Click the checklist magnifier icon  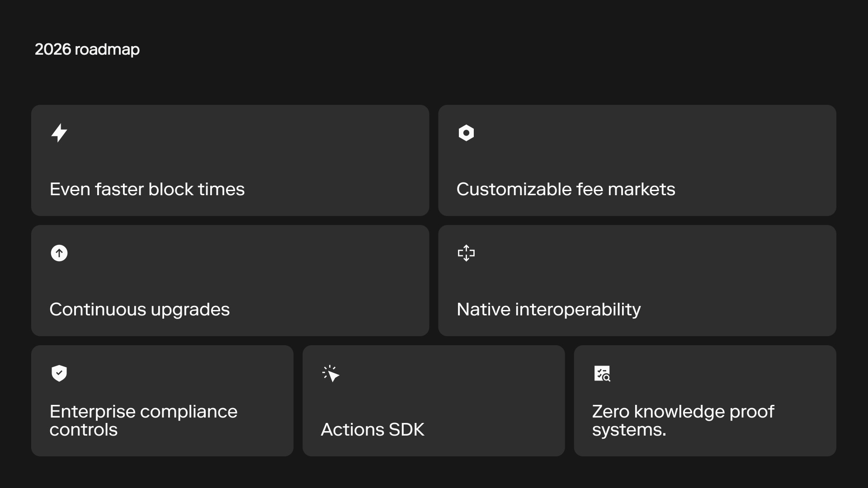click(x=602, y=374)
